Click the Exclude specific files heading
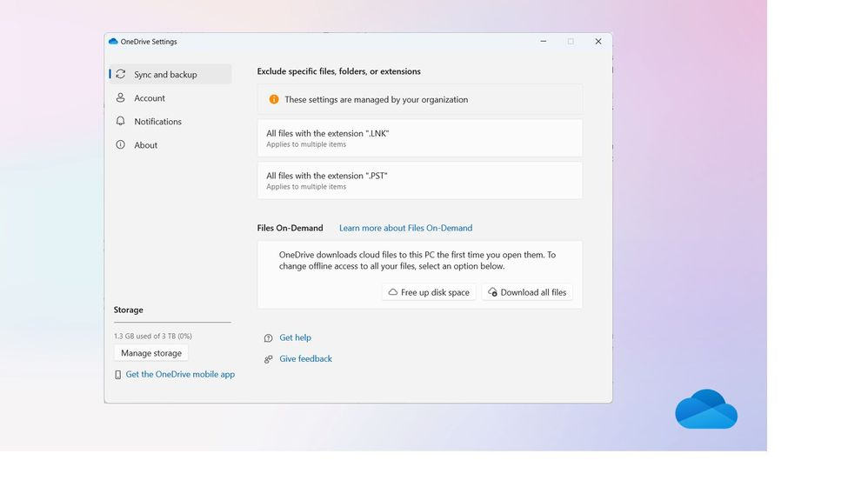 [339, 71]
